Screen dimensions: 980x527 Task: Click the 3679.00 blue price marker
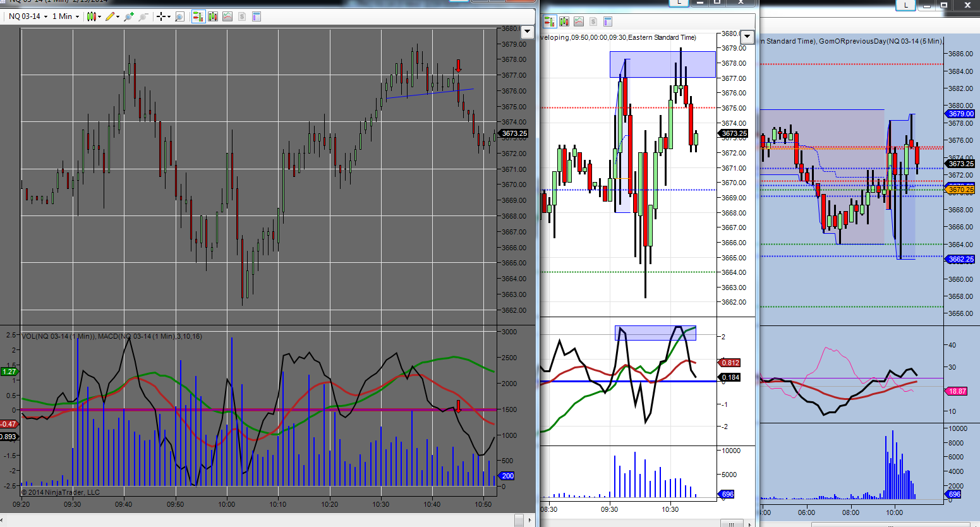click(961, 114)
